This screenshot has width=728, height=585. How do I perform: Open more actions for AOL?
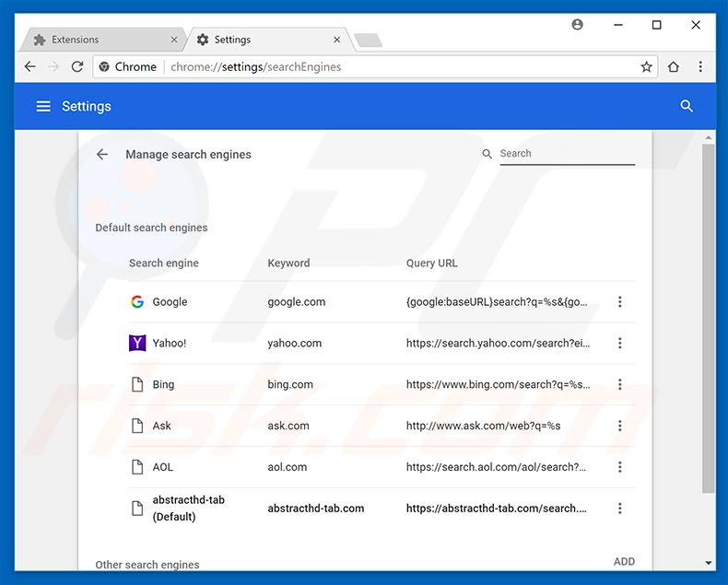point(619,467)
